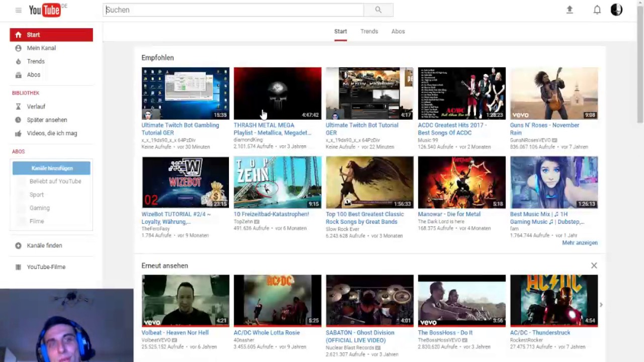Switch to the Trends tab
The height and width of the screenshot is (362, 644).
(x=369, y=31)
